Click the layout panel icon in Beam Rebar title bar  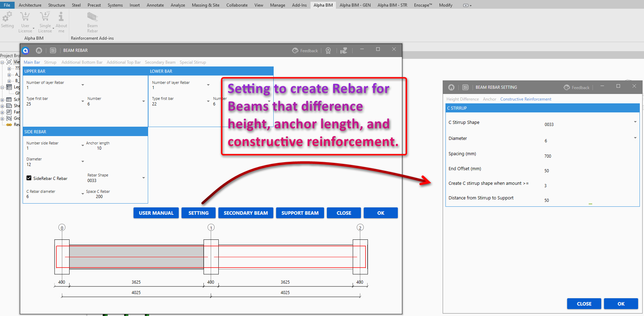[x=53, y=50]
